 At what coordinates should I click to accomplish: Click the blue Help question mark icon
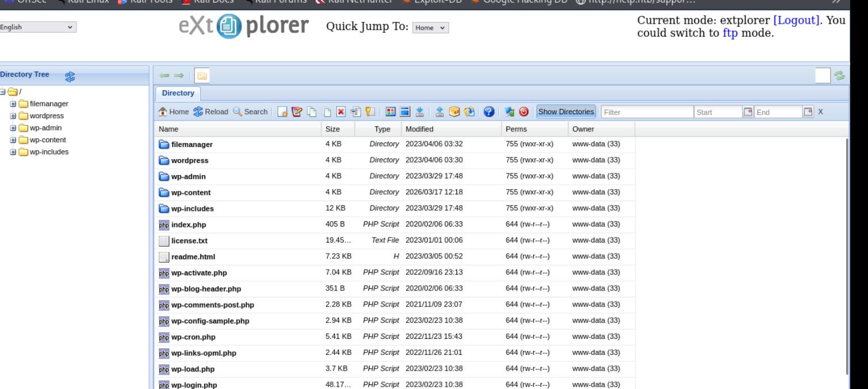pyautogui.click(x=488, y=112)
